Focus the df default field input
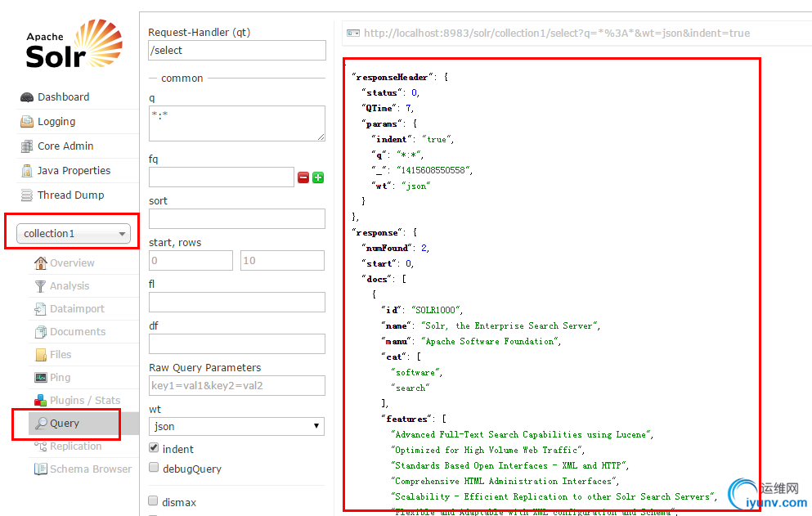The width and height of the screenshot is (812, 516). coord(237,344)
